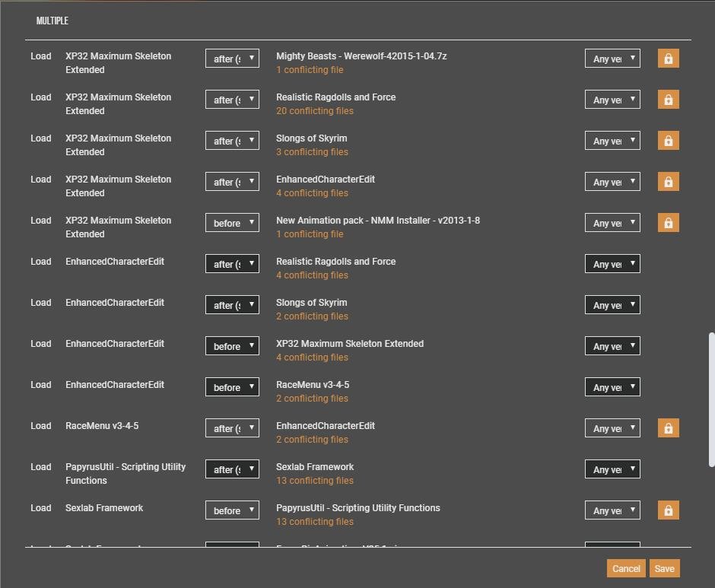The width and height of the screenshot is (715, 588).
Task: Click the vertical scrollbar thumb
Action: click(711, 400)
